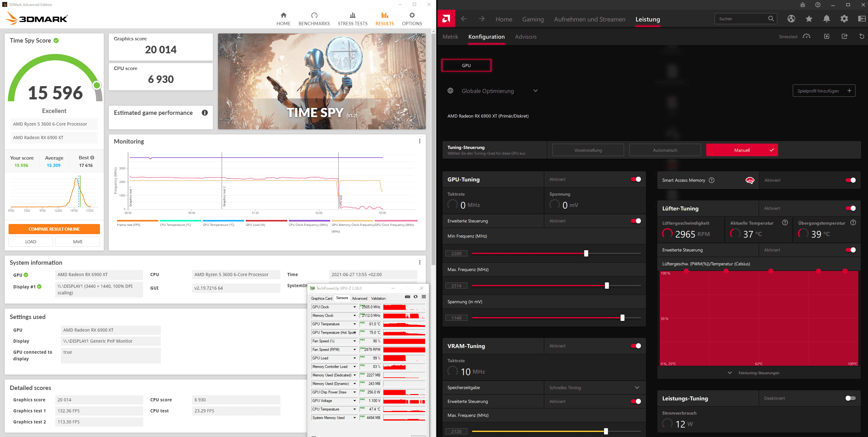This screenshot has height=437, width=868.
Task: Click the search magnifier in Radeon Software
Action: tap(771, 19)
